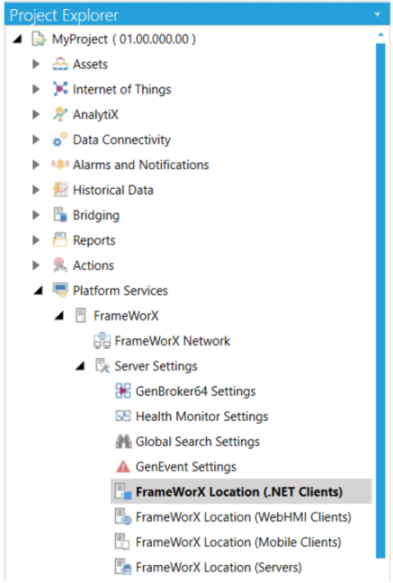This screenshot has height=583, width=393.
Task: Expand the Assets node
Action: (x=36, y=64)
